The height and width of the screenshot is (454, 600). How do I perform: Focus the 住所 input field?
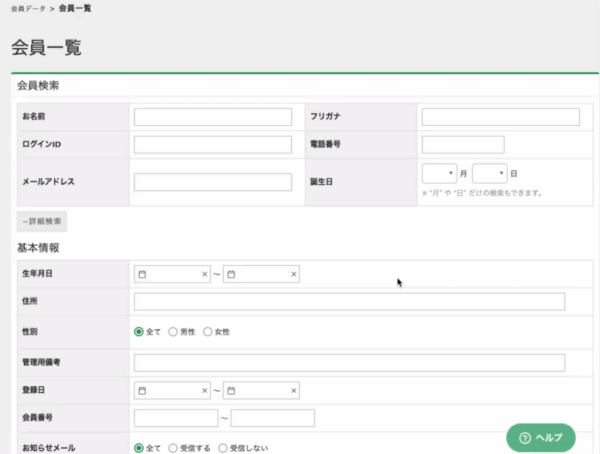[349, 302]
